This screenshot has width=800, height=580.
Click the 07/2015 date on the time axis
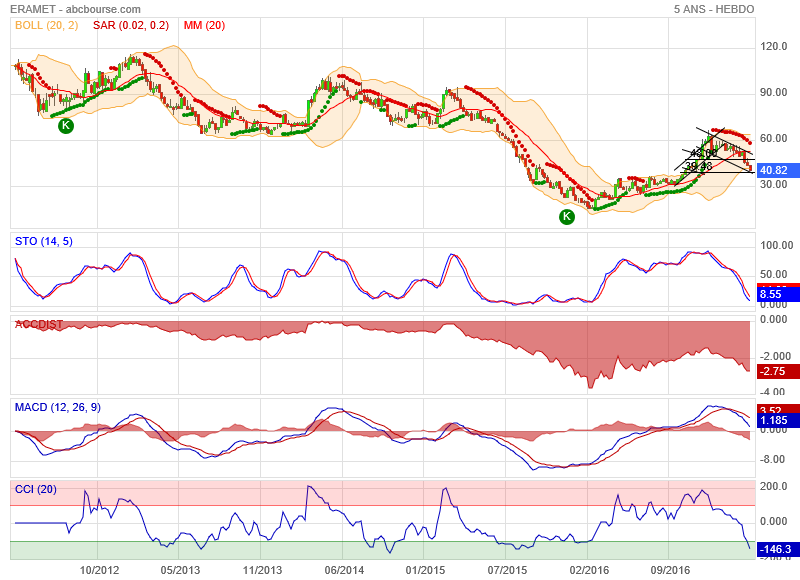pyautogui.click(x=507, y=570)
